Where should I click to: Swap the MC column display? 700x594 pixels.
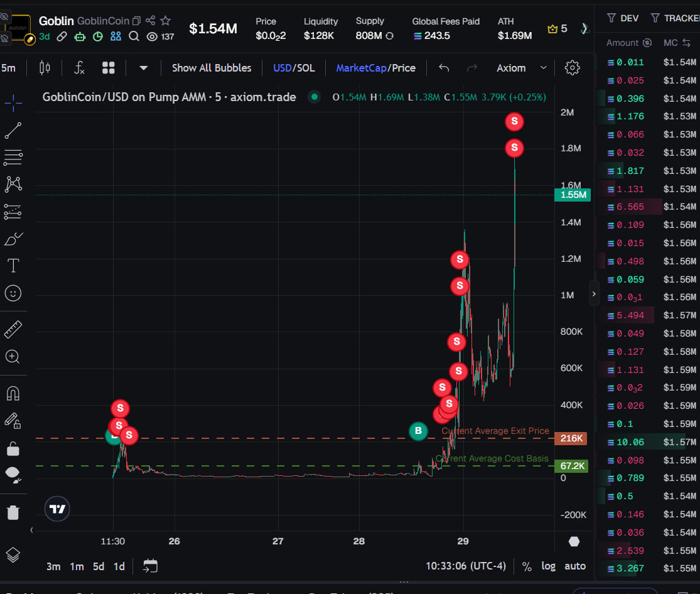pyautogui.click(x=687, y=43)
